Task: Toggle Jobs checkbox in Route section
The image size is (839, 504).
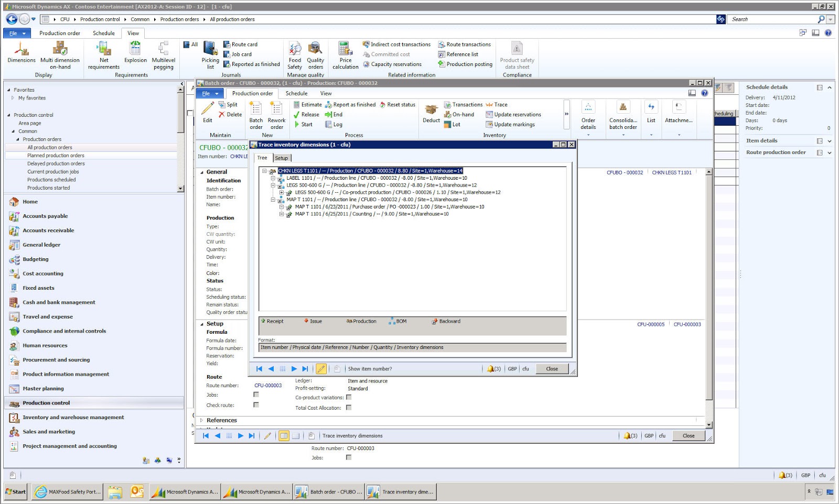Action: (x=256, y=395)
